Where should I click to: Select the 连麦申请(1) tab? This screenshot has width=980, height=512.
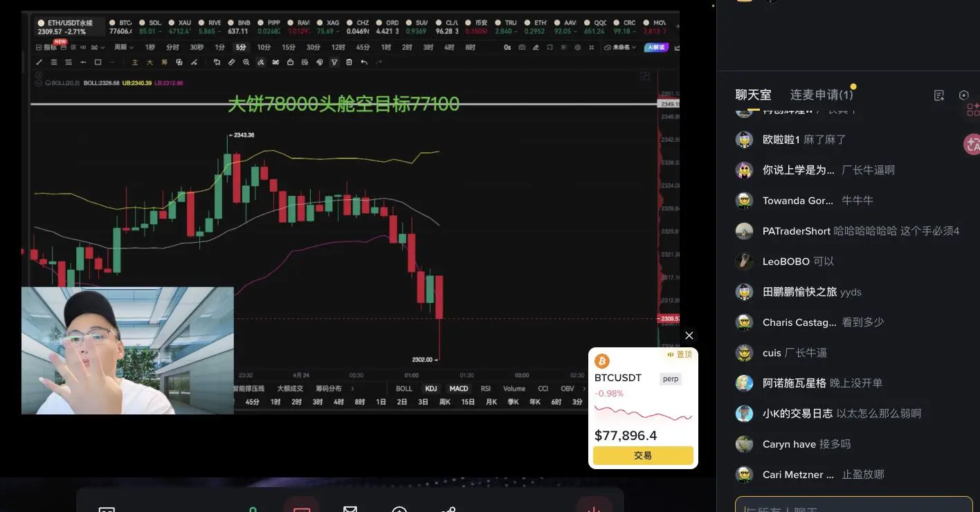pyautogui.click(x=822, y=95)
